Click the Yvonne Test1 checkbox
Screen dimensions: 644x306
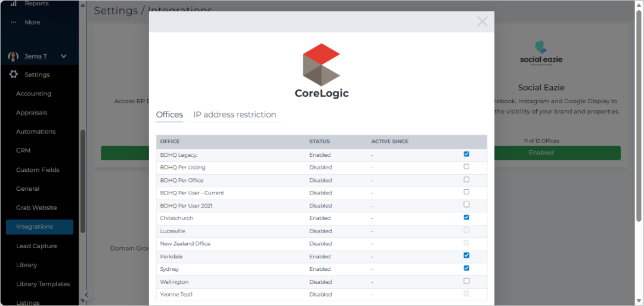[466, 293]
